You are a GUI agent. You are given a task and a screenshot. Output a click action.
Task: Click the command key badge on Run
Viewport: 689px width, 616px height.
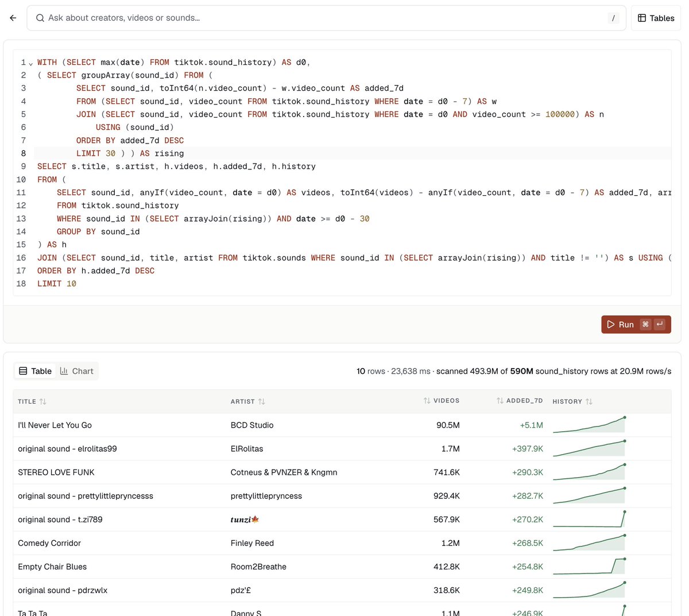pos(645,324)
